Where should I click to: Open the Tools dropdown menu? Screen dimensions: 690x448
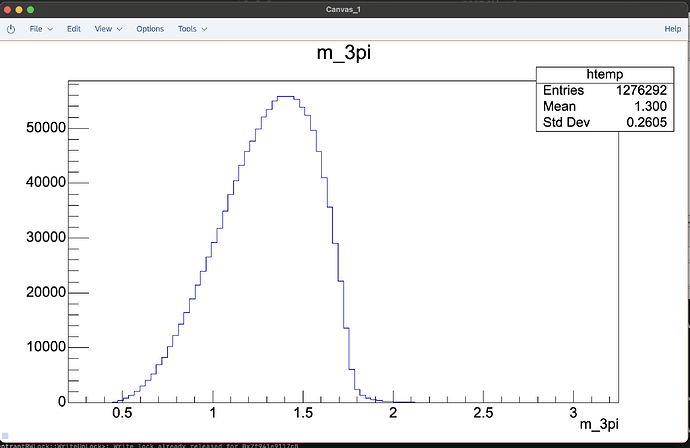pyautogui.click(x=192, y=29)
